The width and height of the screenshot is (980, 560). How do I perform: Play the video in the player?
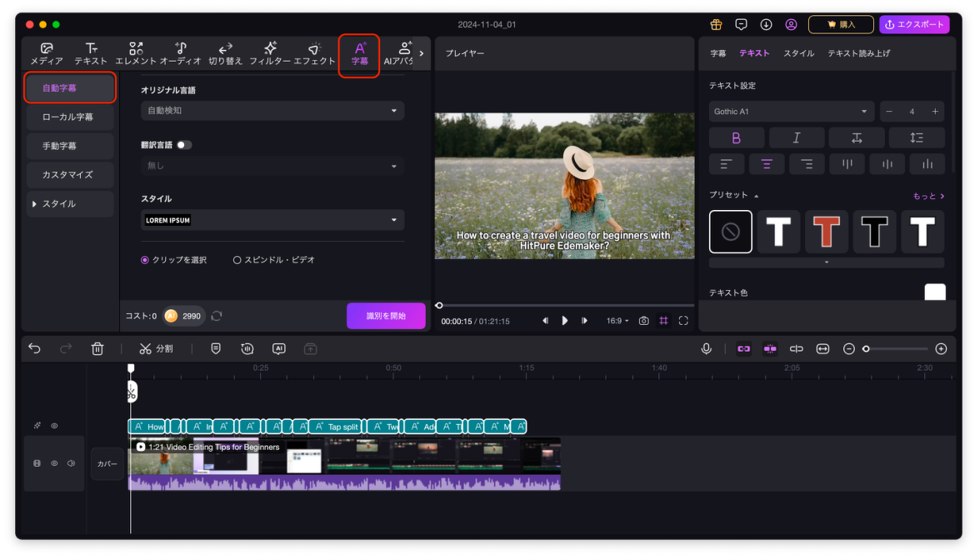[x=565, y=321]
